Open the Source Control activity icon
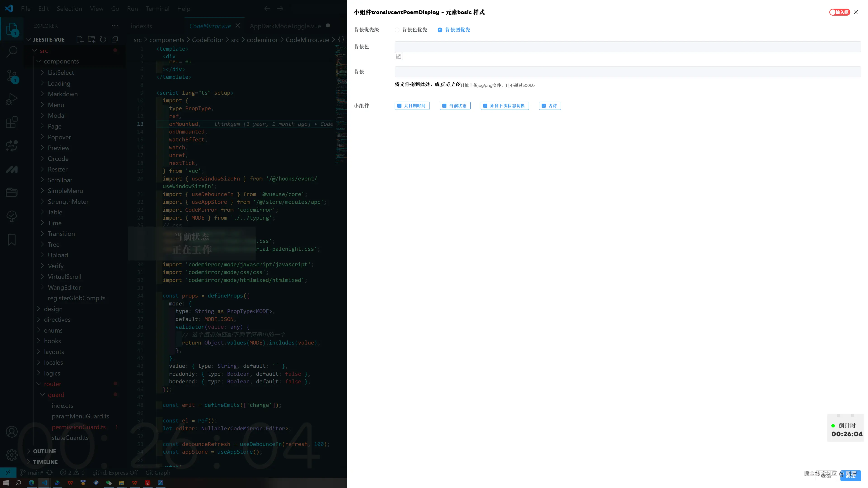Viewport: 868px width, 488px height. pos(12,75)
